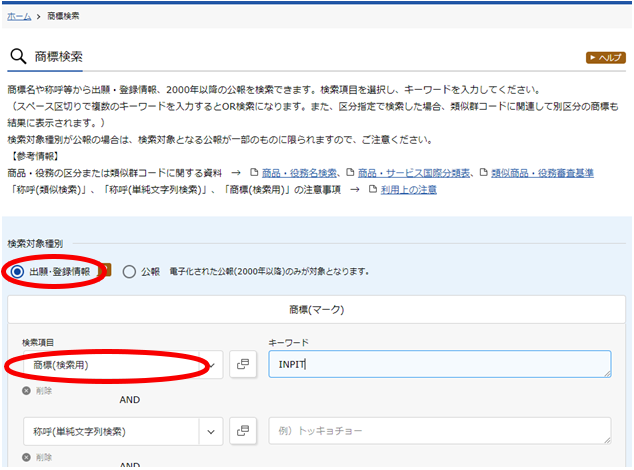
Task: Open 類似商品・役務審査基準 link
Action: click(542, 173)
